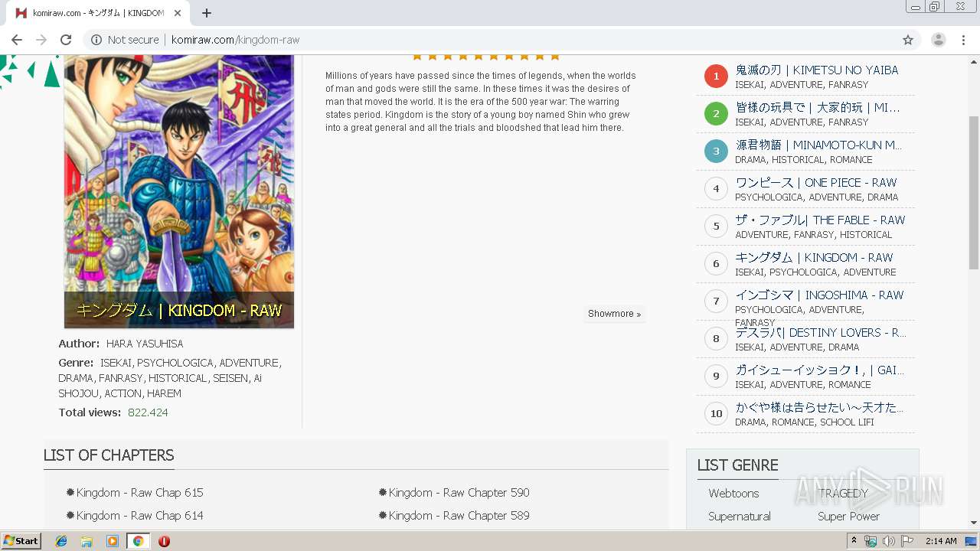Open rank 1 Kimetsu no Yaiba
Viewport: 980px width, 551px height.
pyautogui.click(x=817, y=70)
